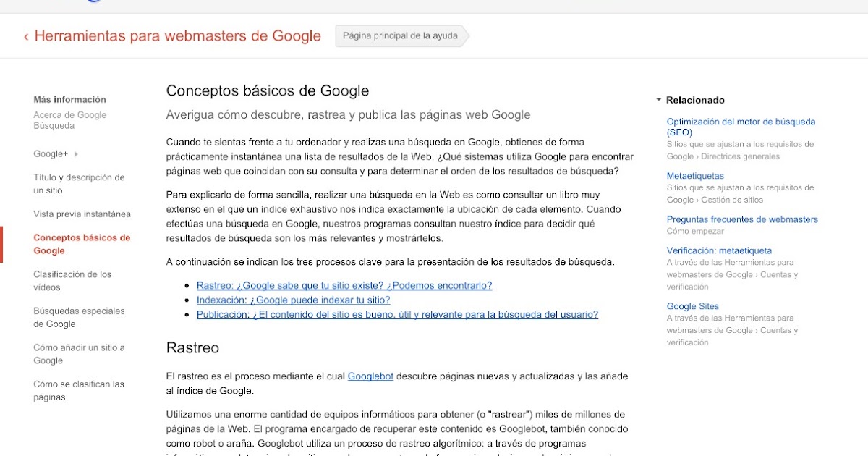The image size is (868, 456).
Task: Open Preguntas frecuentes de webmasters
Action: 742,219
